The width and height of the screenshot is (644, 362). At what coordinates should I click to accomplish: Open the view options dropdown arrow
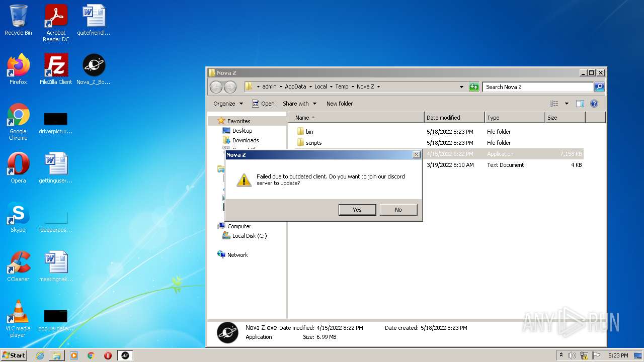[x=567, y=104]
